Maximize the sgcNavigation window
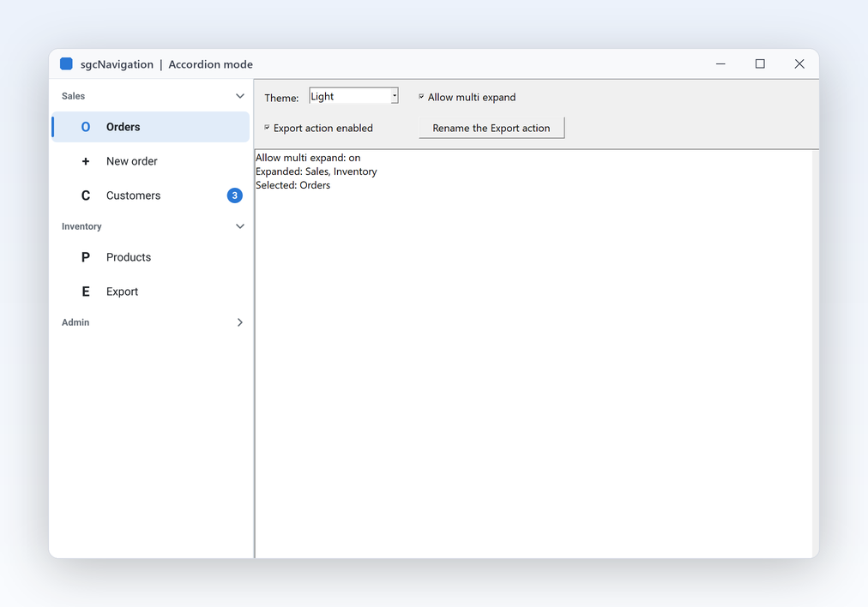The image size is (868, 607). coord(760,64)
